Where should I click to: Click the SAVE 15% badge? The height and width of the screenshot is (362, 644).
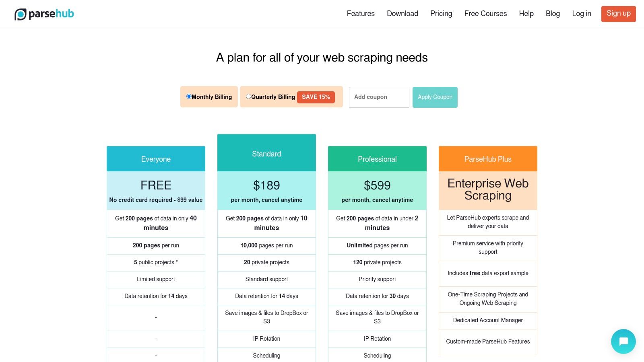[x=316, y=97]
